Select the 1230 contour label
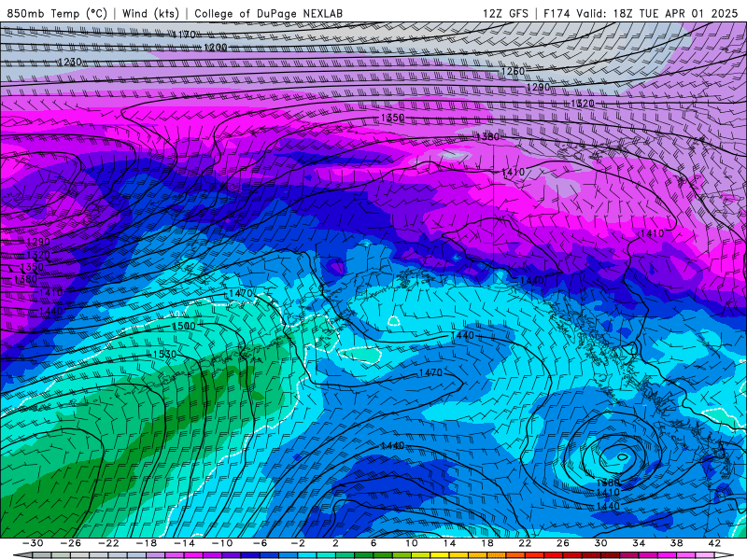 [x=69, y=63]
